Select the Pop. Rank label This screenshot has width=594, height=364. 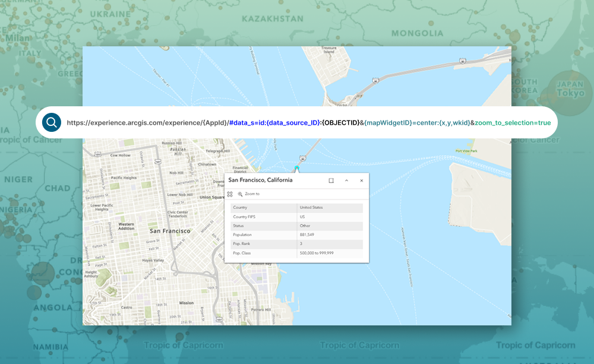(241, 244)
